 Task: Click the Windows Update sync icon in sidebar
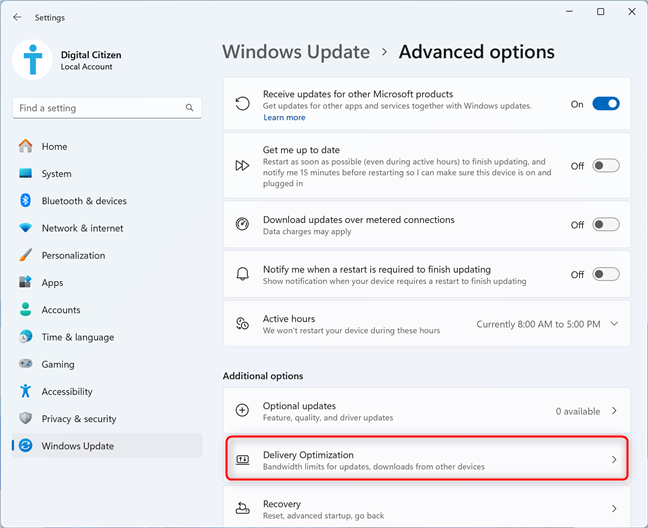point(26,445)
